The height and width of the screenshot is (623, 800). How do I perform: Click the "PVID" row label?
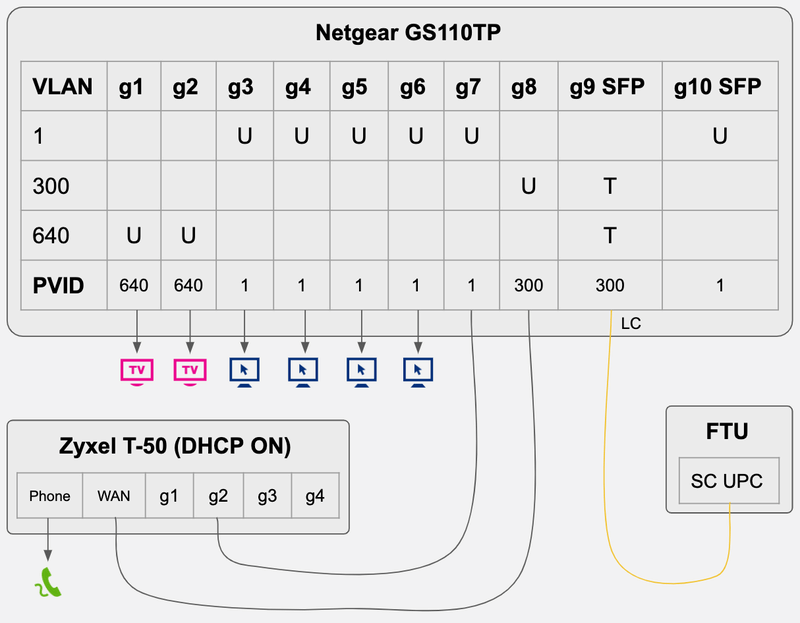(64, 285)
